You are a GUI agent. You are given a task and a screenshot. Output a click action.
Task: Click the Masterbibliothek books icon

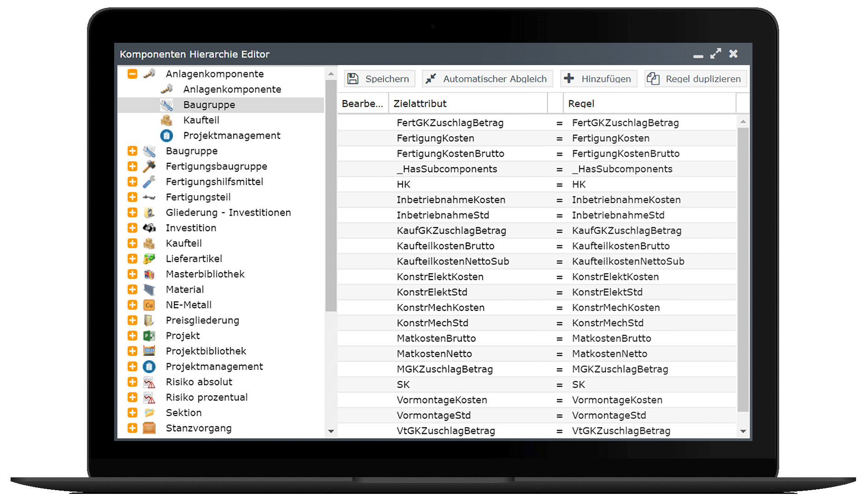[149, 274]
